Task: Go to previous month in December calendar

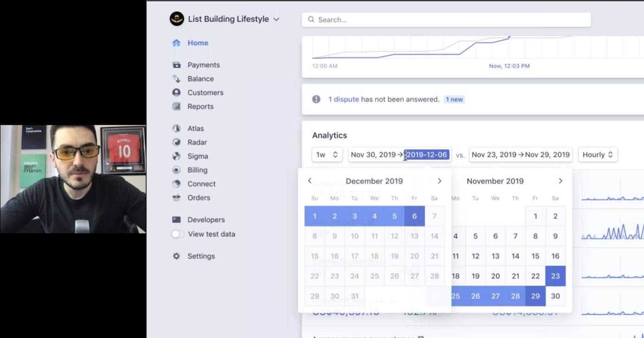Action: pyautogui.click(x=310, y=181)
